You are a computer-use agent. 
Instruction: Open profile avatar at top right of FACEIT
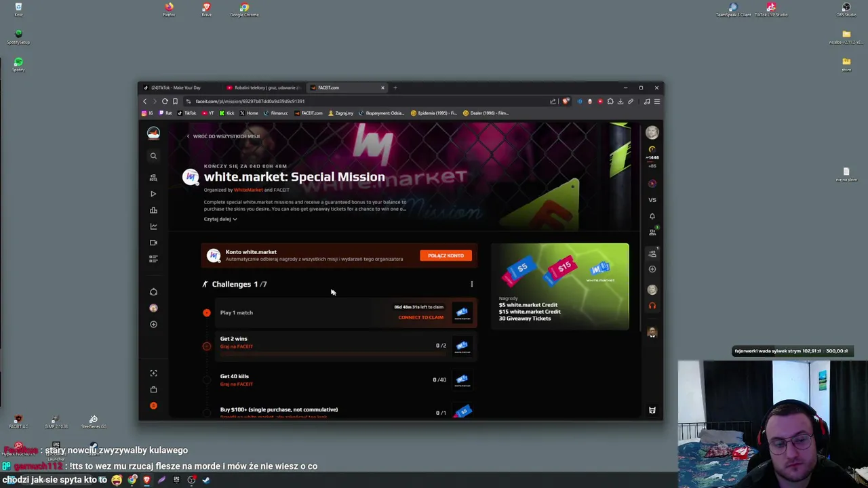pyautogui.click(x=652, y=133)
